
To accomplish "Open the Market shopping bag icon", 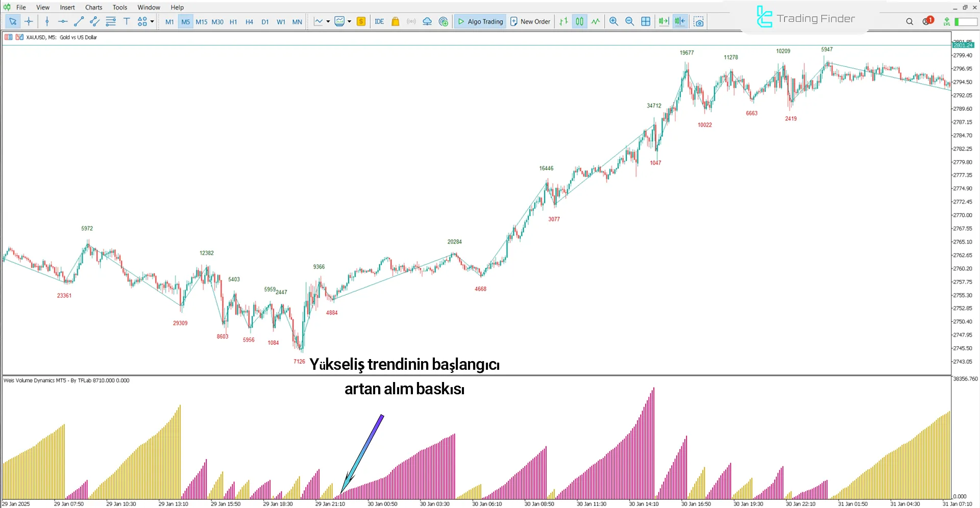I will pyautogui.click(x=395, y=21).
